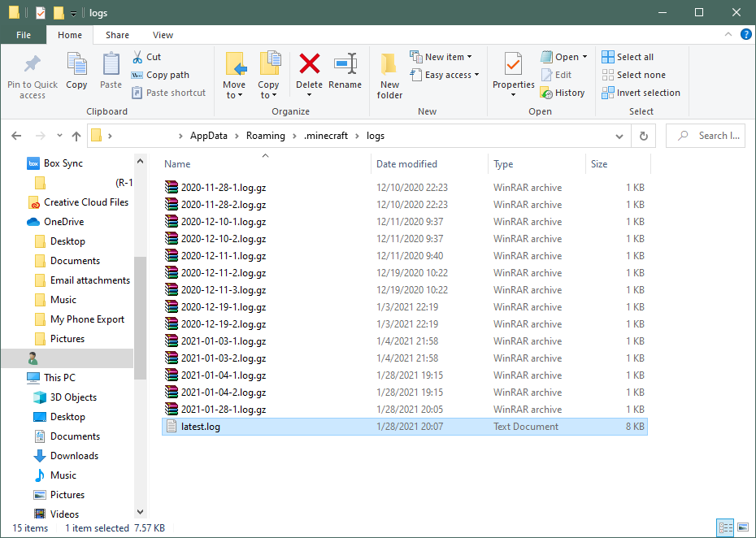The image size is (756, 538).
Task: Click the Copy icon in the ribbon
Action: (76, 73)
